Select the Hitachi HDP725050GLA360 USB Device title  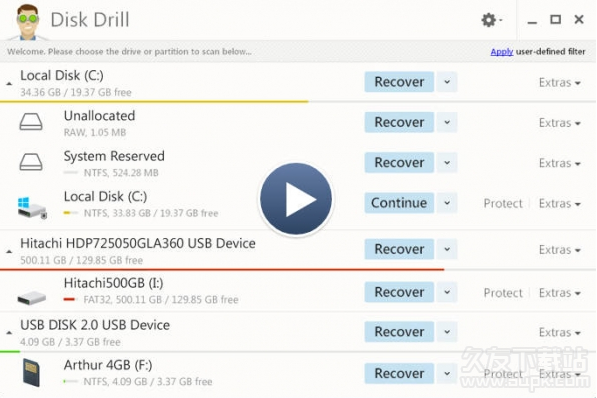(138, 243)
